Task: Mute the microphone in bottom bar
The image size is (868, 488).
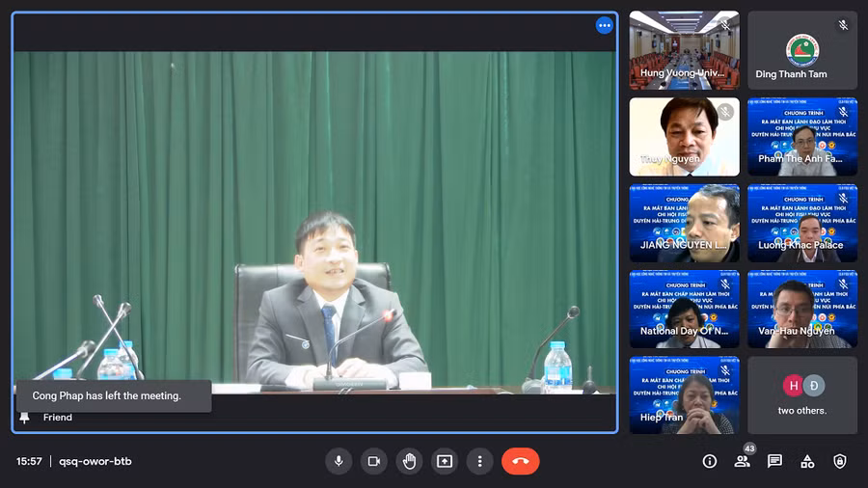Action: tap(339, 461)
